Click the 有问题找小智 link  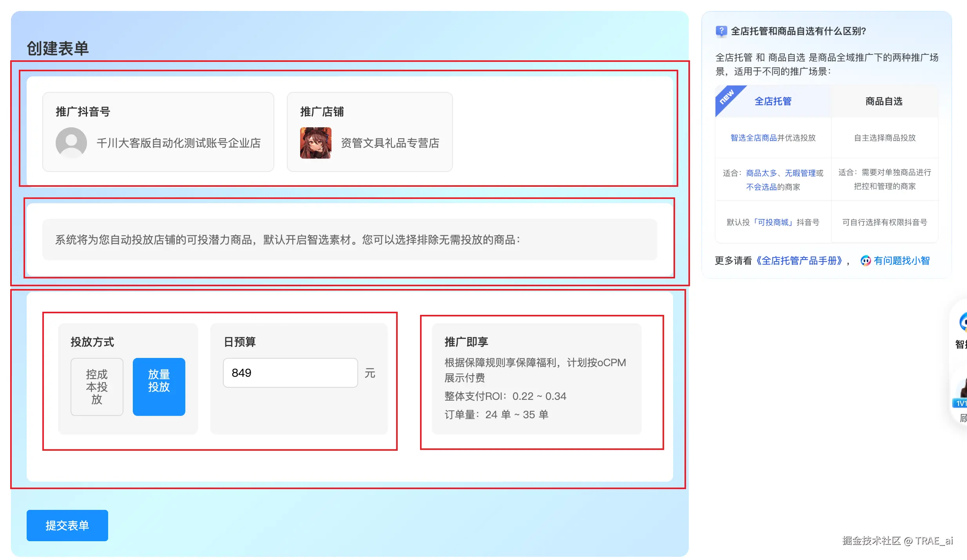point(901,261)
